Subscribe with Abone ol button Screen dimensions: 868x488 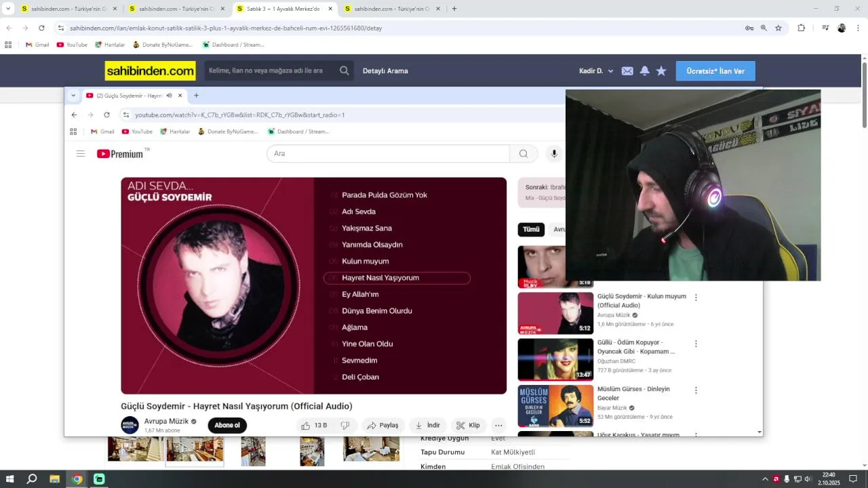(227, 425)
